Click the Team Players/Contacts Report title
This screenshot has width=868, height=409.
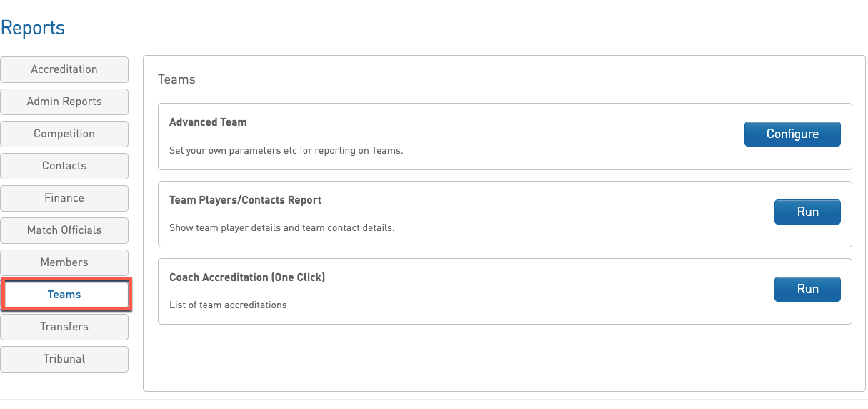pos(245,200)
